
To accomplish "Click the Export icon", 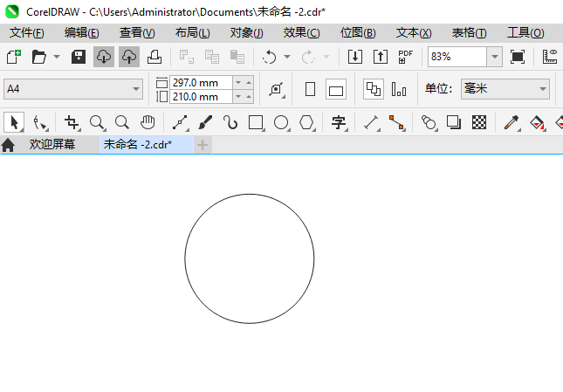I will (381, 57).
